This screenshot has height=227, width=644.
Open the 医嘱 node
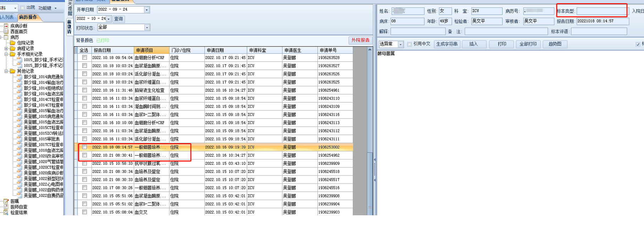coord(15,201)
